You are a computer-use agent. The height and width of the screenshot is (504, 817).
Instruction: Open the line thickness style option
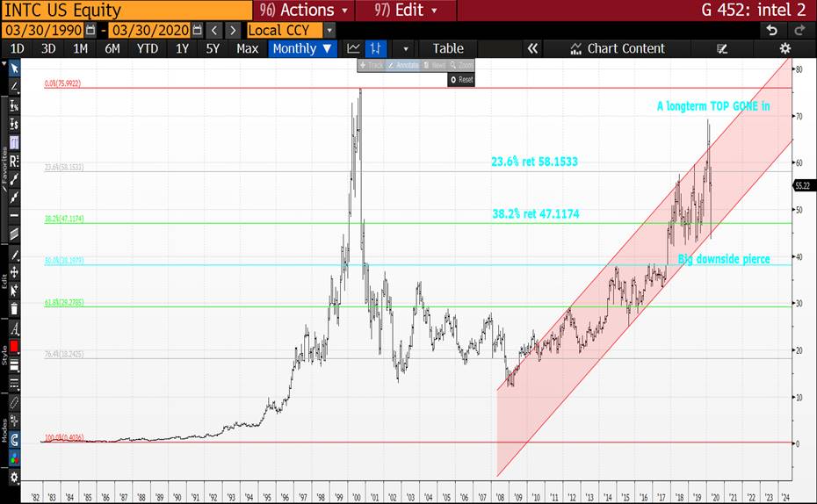click(14, 365)
